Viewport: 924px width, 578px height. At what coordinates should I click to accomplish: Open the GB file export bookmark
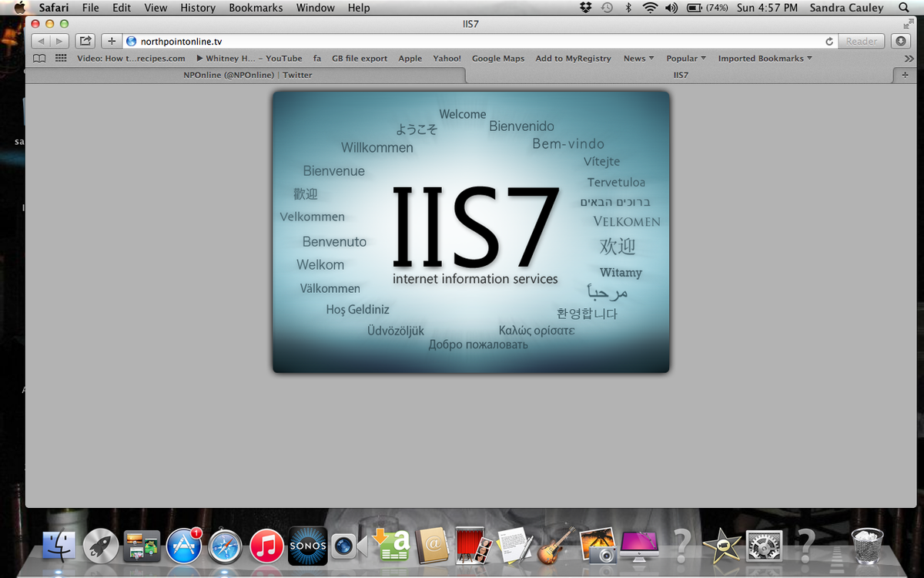[x=360, y=59]
